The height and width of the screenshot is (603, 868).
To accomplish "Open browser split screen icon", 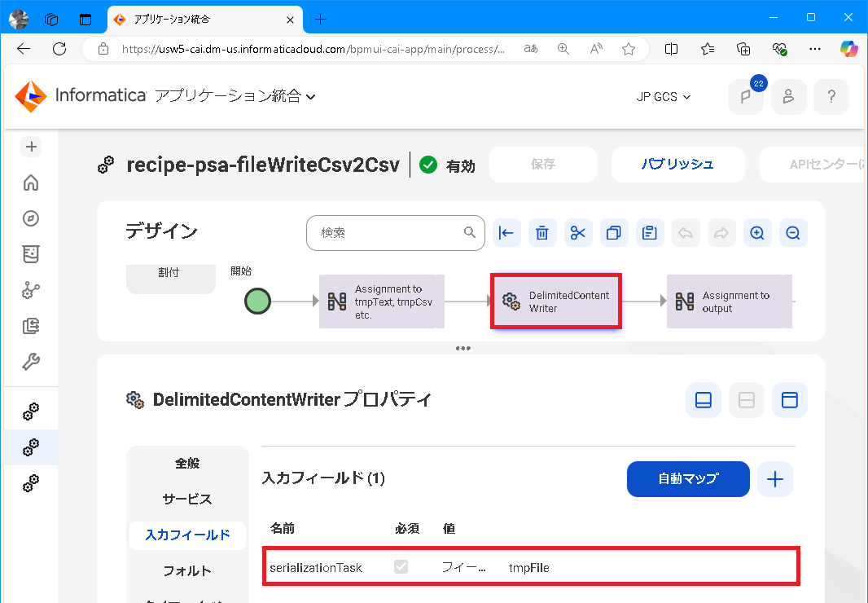I will coord(671,49).
